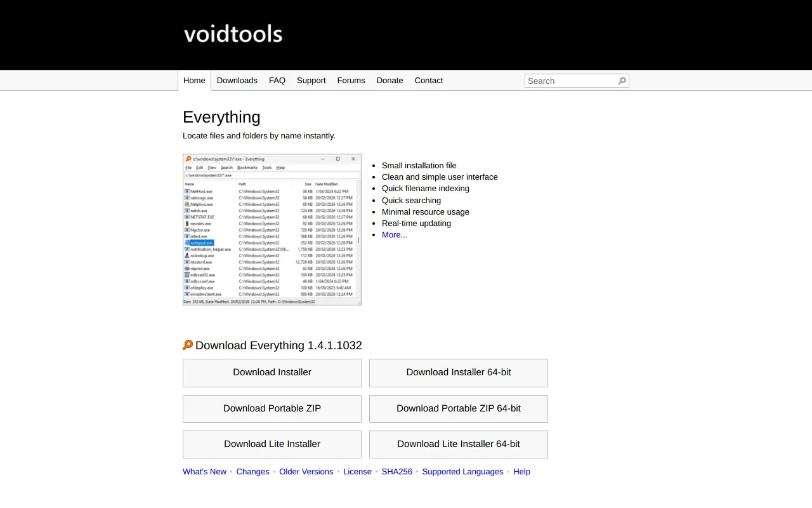This screenshot has width=812, height=508.
Task: Open the Downloads menu item
Action: [x=237, y=81]
